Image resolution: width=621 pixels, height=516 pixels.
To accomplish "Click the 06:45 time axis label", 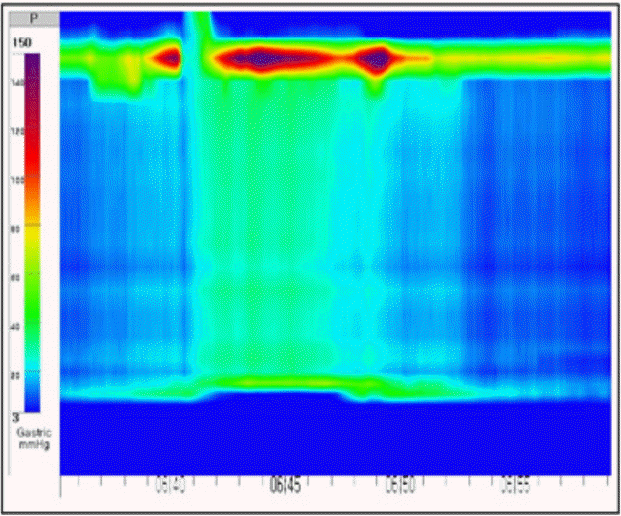I will pyautogui.click(x=285, y=486).
